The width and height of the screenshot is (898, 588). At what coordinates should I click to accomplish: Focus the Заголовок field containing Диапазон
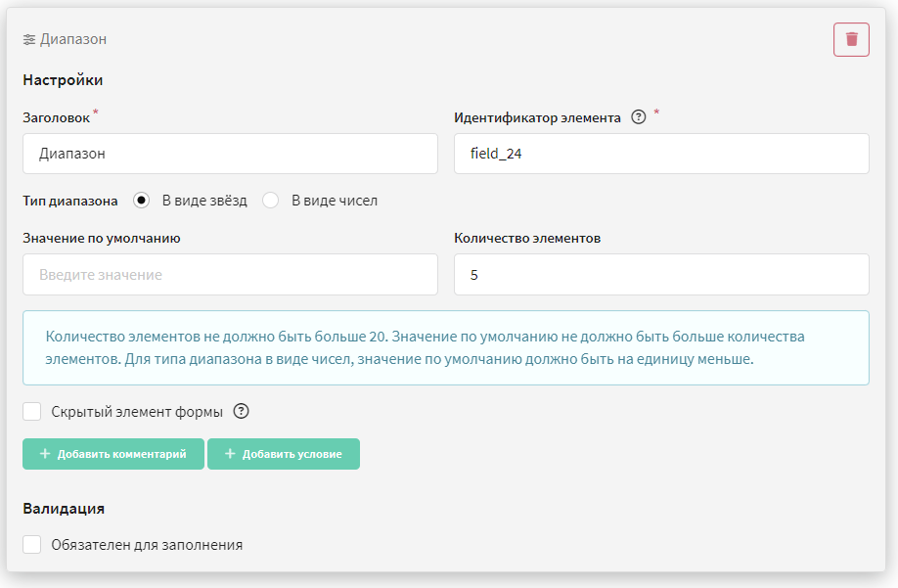click(230, 154)
